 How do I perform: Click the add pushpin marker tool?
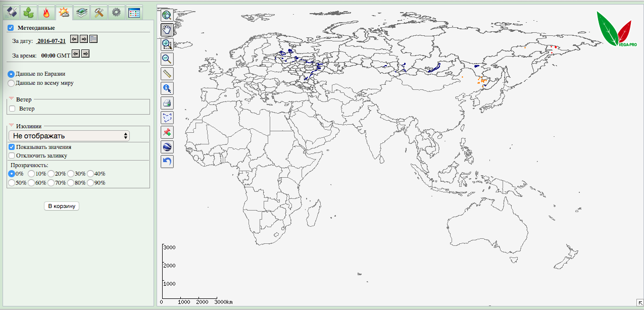(x=167, y=132)
